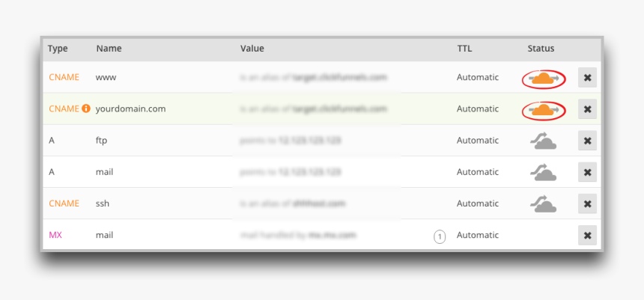
Task: Delete the www CNAME record
Action: coord(587,78)
